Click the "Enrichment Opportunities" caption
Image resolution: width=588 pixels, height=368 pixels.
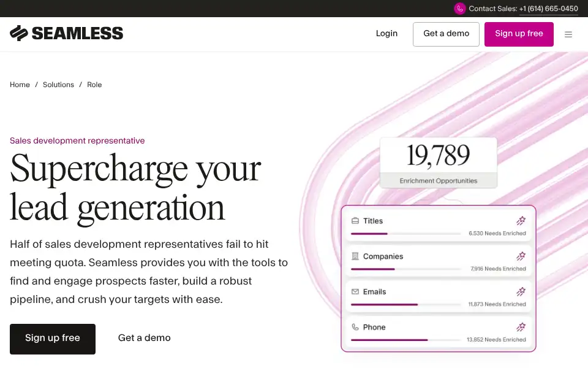(439, 180)
